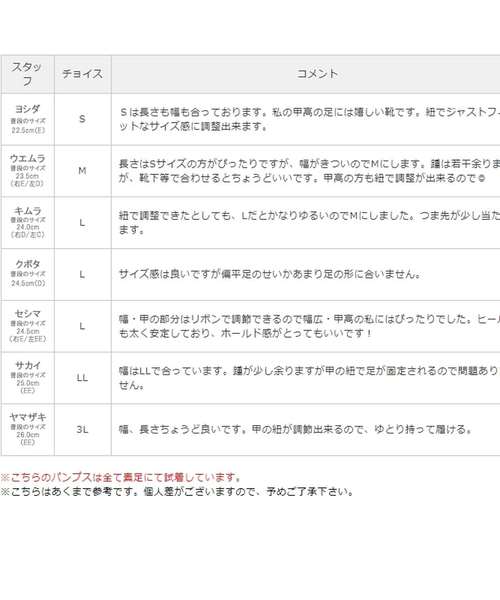This screenshot has width=500, height=600.
Task: Select staff name クボタ
Action: (x=28, y=264)
